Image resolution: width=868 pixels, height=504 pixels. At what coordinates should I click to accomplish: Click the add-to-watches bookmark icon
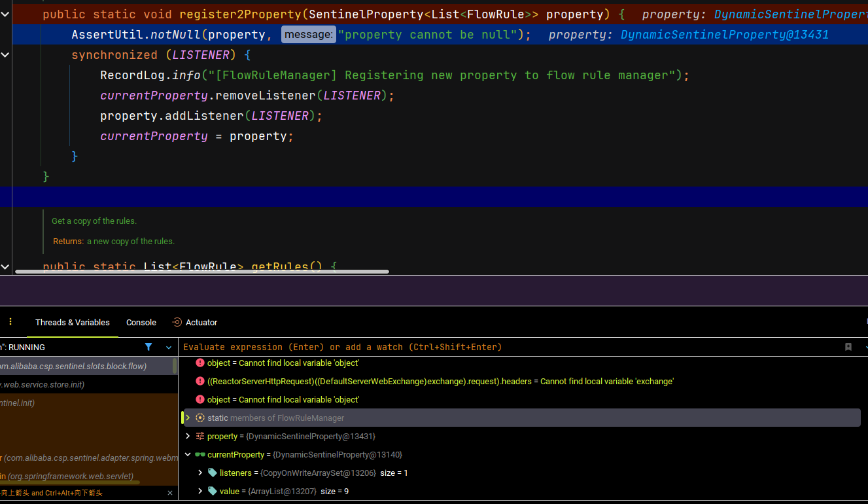coord(848,347)
